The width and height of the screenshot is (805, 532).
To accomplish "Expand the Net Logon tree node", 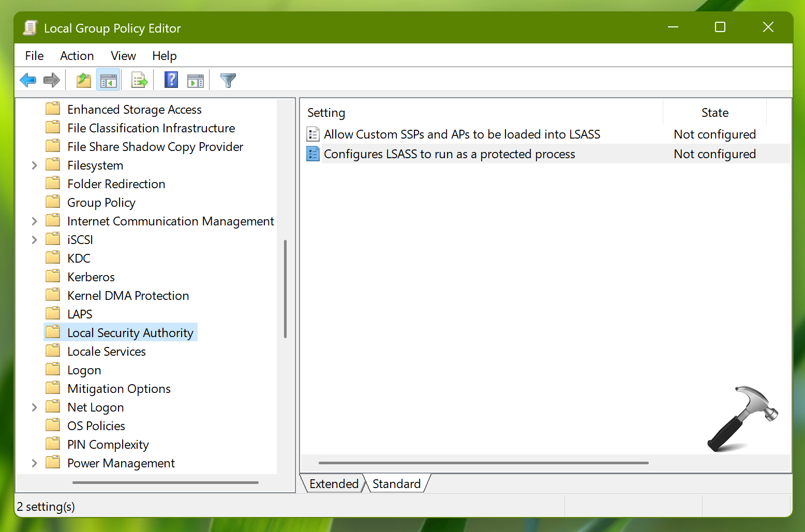I will 34,407.
